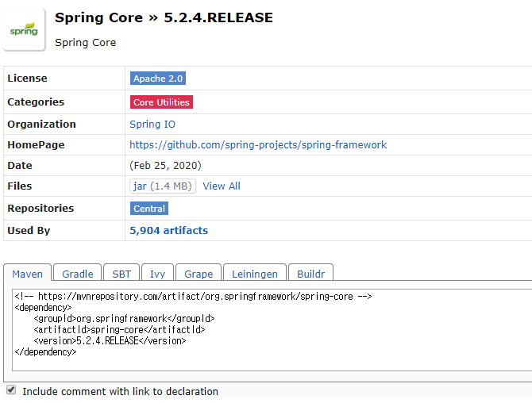Click the version 5.2.4.RELEASE line in snippet
Image resolution: width=532 pixels, height=403 pixels.
110,340
